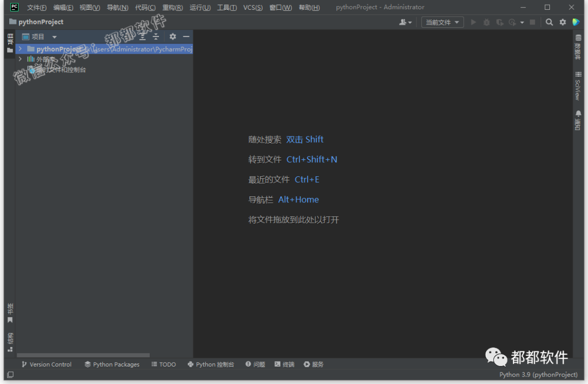Open the 视图(V) menu
The image size is (588, 384).
pyautogui.click(x=90, y=8)
